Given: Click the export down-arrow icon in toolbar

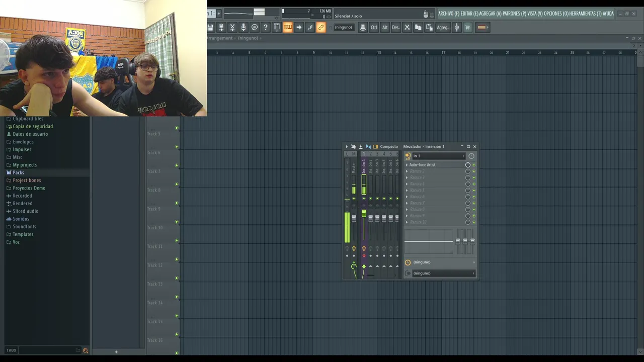Looking at the screenshot, I should [221, 27].
